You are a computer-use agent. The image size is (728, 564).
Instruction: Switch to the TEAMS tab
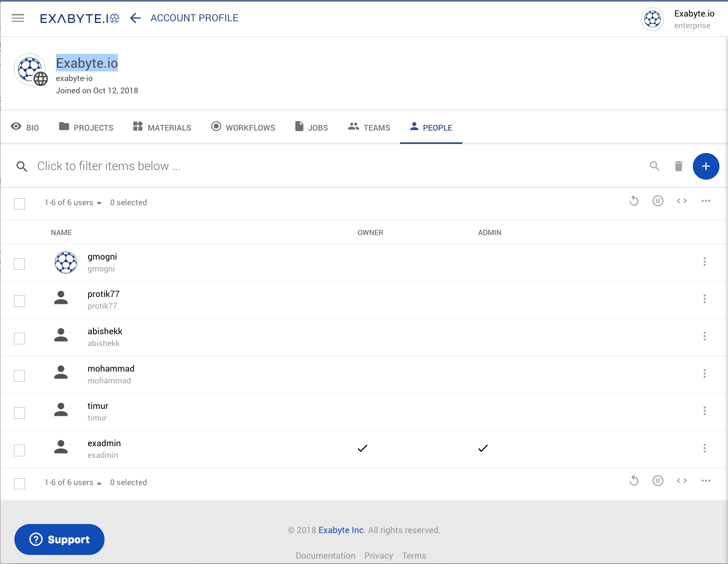click(369, 127)
